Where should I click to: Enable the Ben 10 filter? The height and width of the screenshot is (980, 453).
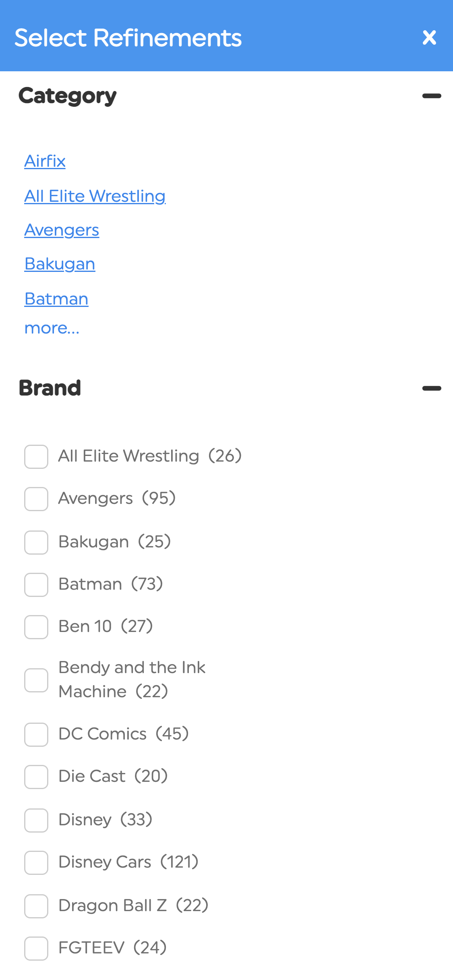pyautogui.click(x=36, y=627)
